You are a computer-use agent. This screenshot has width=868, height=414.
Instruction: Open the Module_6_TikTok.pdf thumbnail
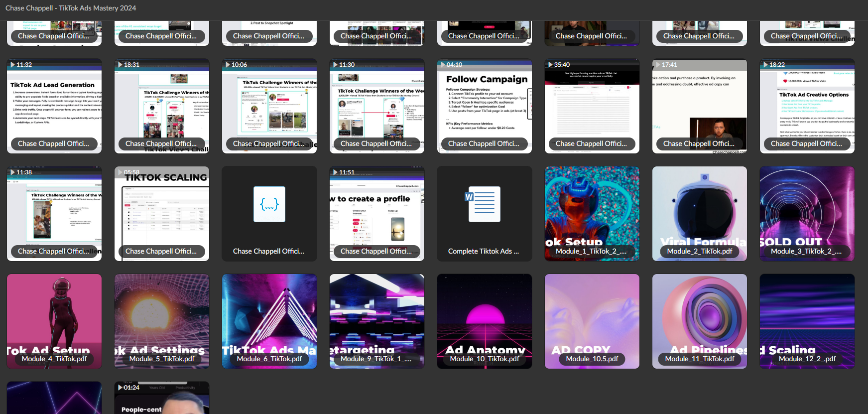[269, 321]
